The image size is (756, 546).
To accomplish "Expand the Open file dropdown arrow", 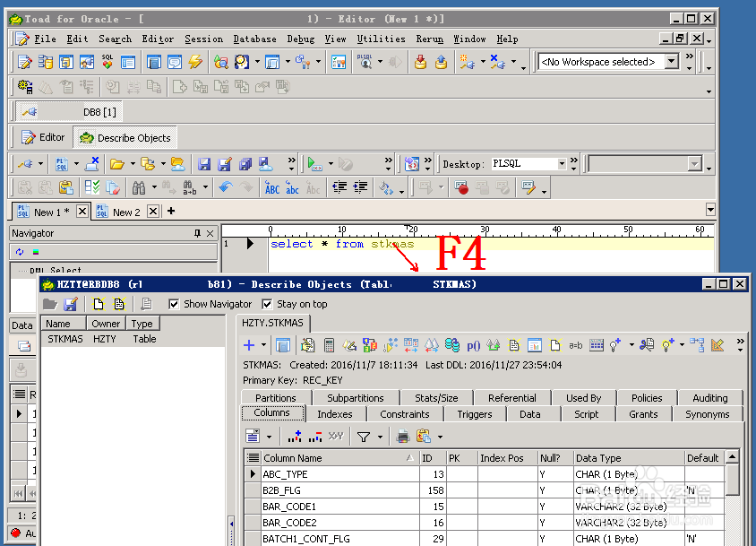I will point(133,164).
